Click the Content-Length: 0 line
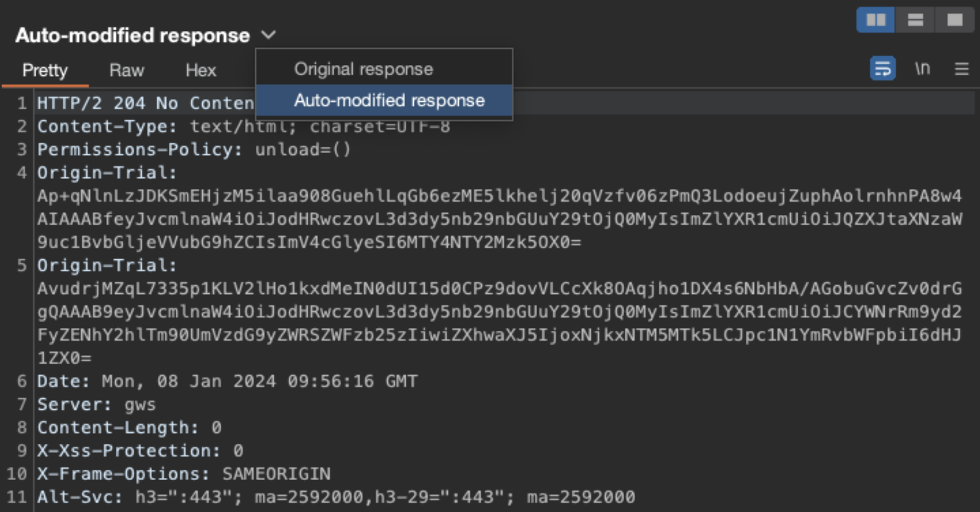980x512 pixels. 129,428
